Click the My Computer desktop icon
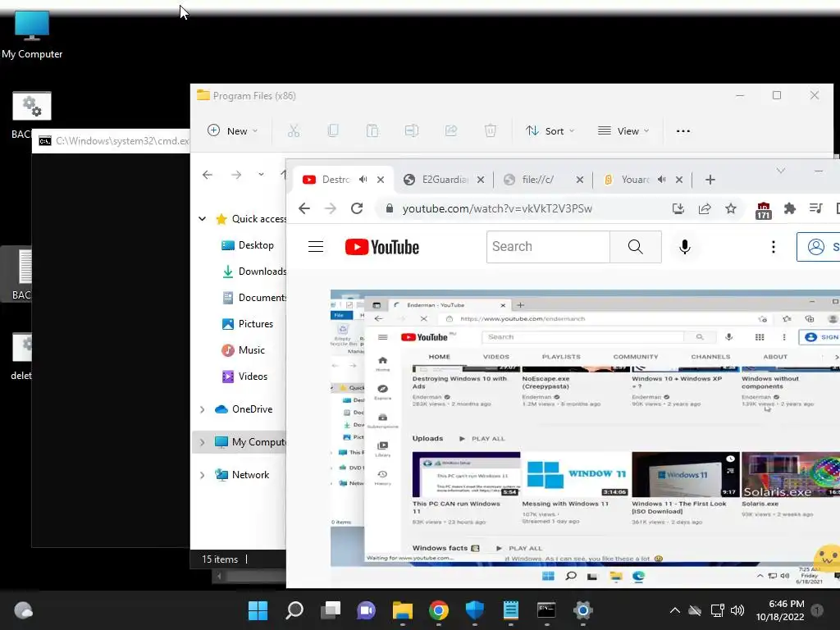Image resolution: width=840 pixels, height=630 pixels. (x=32, y=34)
